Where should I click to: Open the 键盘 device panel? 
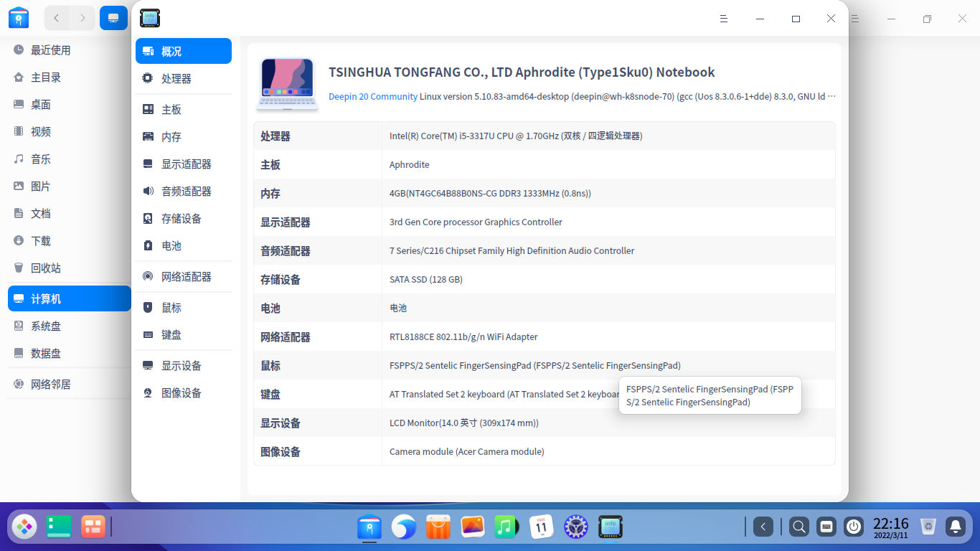[x=170, y=334]
